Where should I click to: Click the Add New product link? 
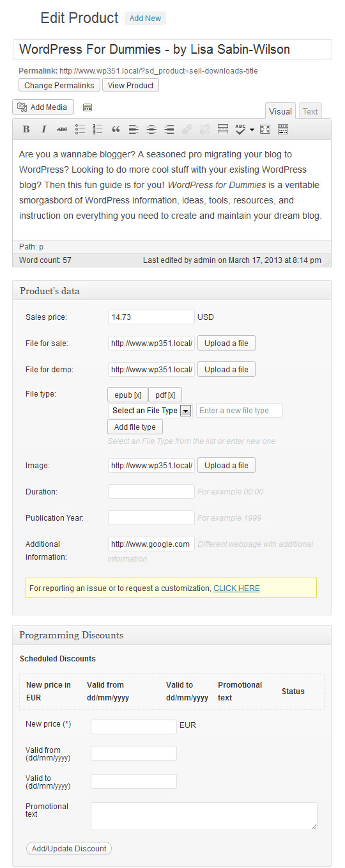click(x=146, y=19)
